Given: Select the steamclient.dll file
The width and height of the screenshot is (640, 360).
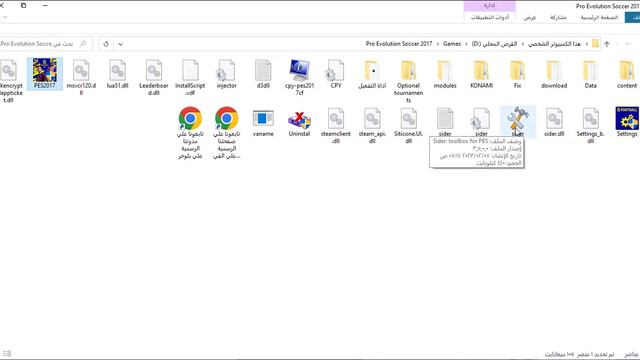Looking at the screenshot, I should (x=336, y=125).
